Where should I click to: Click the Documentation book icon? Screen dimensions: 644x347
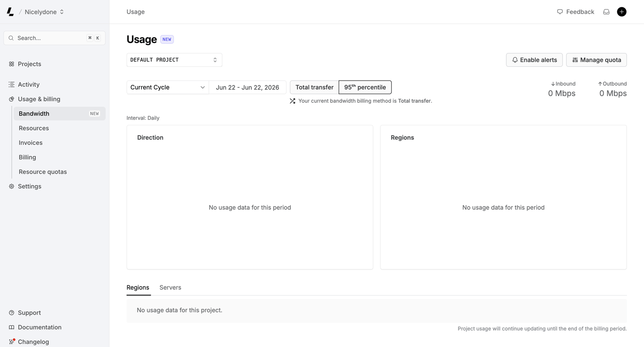pos(11,327)
